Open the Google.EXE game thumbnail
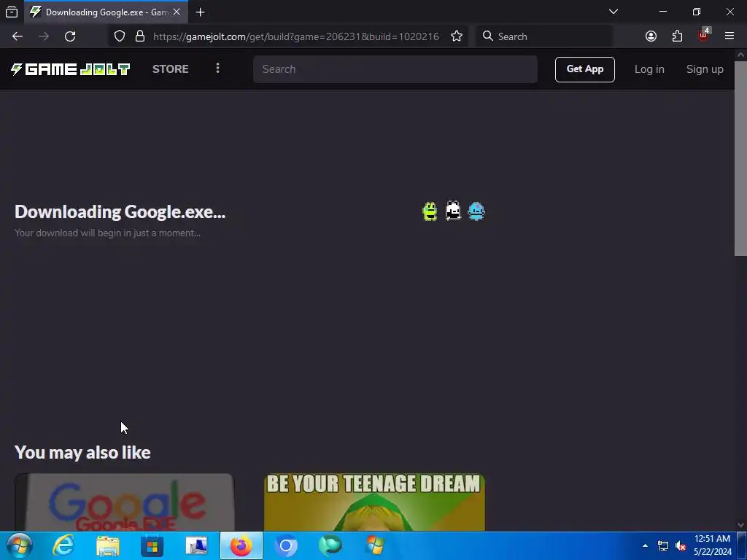Screen dimensions: 747x560 pyautogui.click(x=124, y=502)
